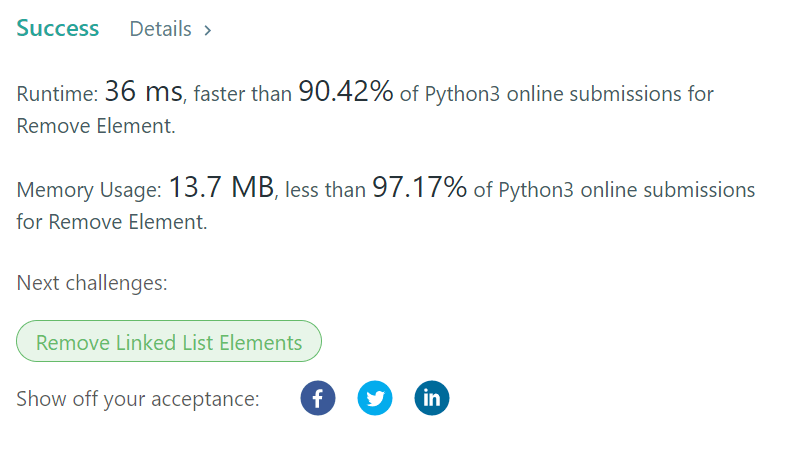
Task: Click "for Remove Element." in the memory sentence
Action: click(x=112, y=222)
